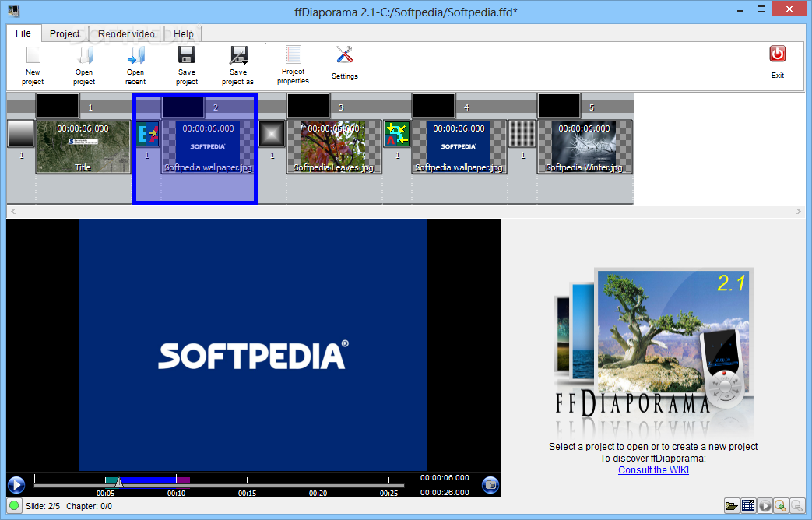Click the grid transition icon before slide 5
The image size is (812, 520).
coord(522,134)
